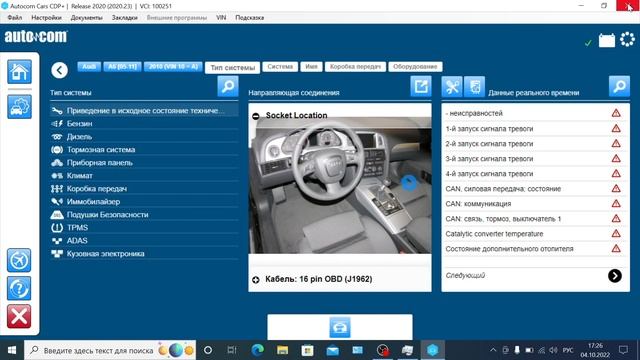The width and height of the screenshot is (640, 360).
Task: Click the Windows taskbar search field
Action: [x=110, y=350]
